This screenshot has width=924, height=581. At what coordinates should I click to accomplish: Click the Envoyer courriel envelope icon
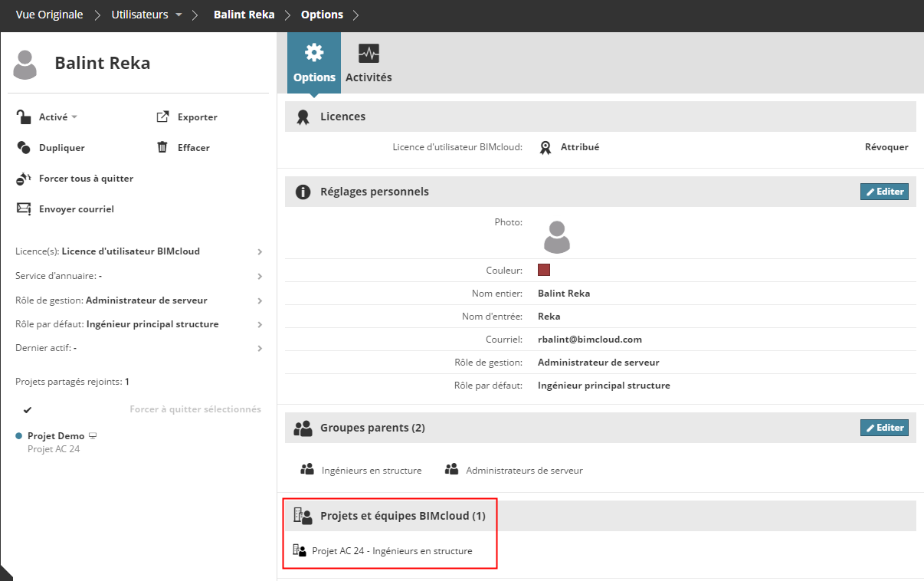coord(24,208)
